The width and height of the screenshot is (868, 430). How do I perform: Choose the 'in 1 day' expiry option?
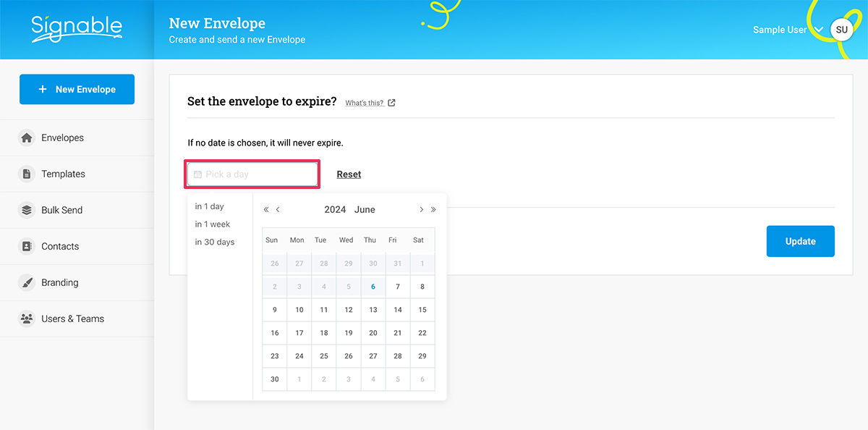(209, 206)
